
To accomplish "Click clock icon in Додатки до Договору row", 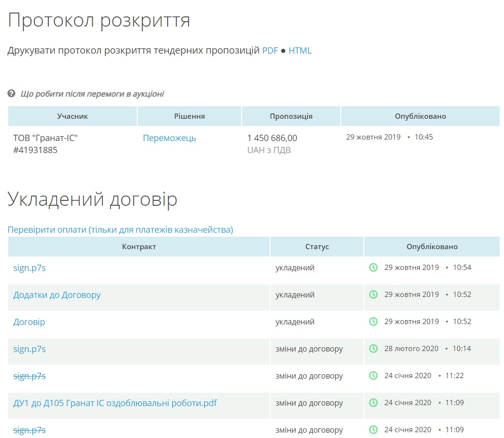I will point(373,295).
